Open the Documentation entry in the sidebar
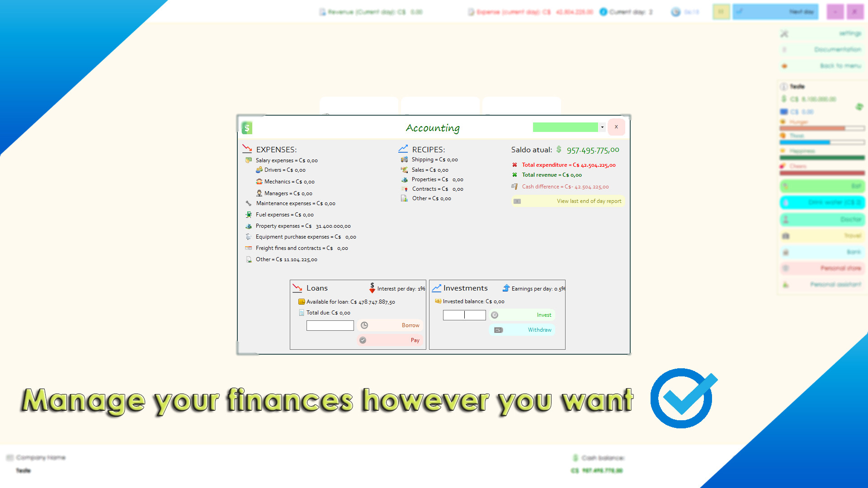The height and width of the screenshot is (488, 868). (x=836, y=49)
